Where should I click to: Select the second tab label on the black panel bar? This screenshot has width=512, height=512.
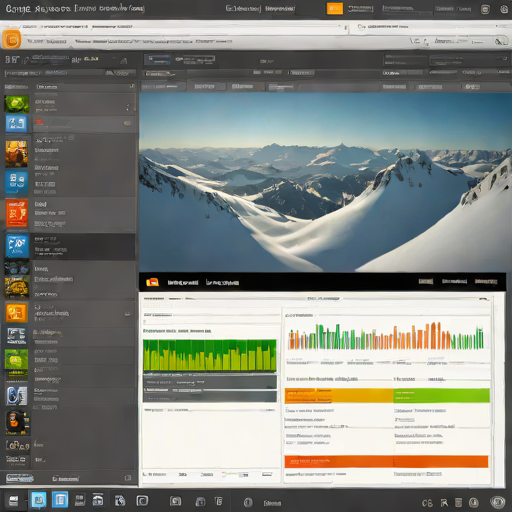coord(222,283)
